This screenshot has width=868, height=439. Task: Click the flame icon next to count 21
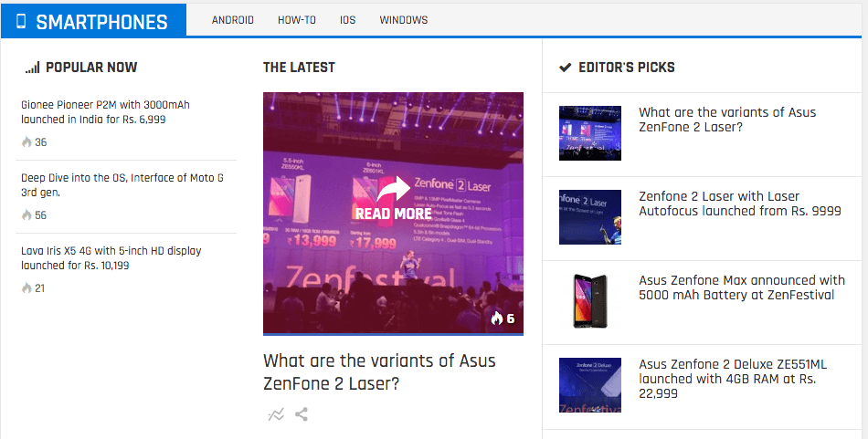point(26,288)
